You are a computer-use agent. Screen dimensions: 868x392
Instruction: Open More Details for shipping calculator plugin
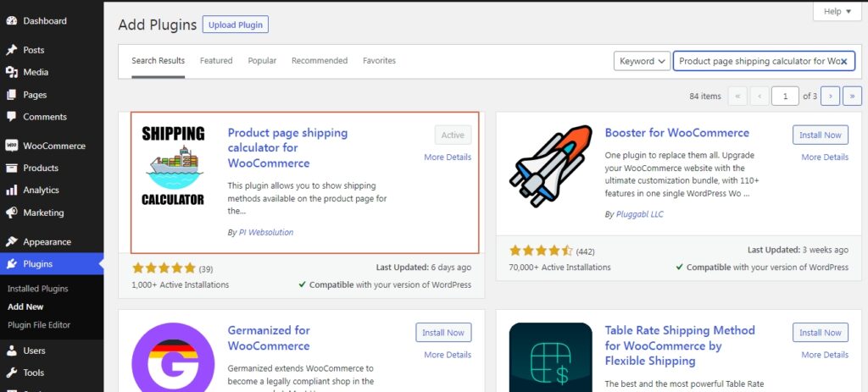[x=448, y=157]
